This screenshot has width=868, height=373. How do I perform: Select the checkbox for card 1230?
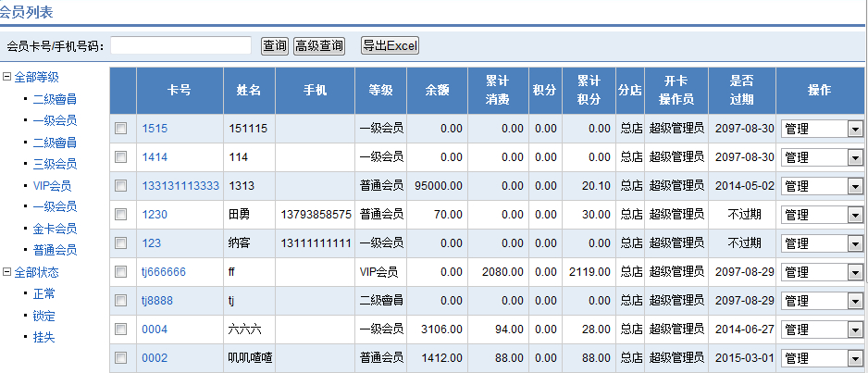[x=120, y=215]
